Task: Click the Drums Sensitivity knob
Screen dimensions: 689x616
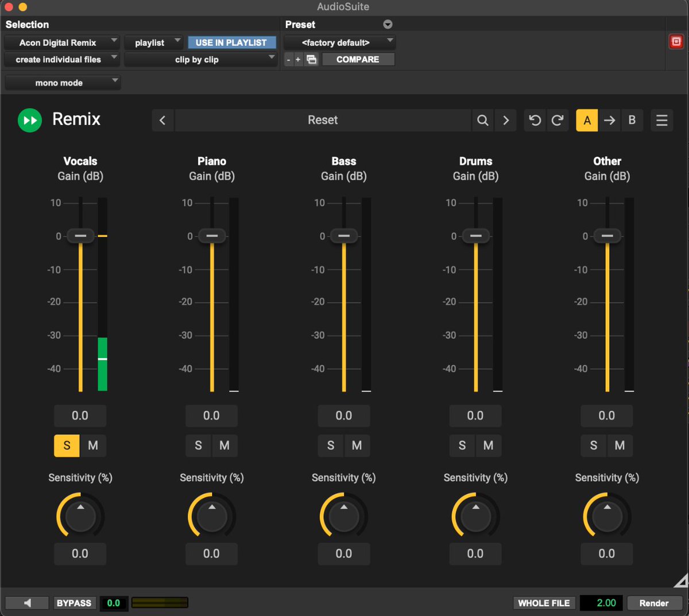Action: [475, 516]
